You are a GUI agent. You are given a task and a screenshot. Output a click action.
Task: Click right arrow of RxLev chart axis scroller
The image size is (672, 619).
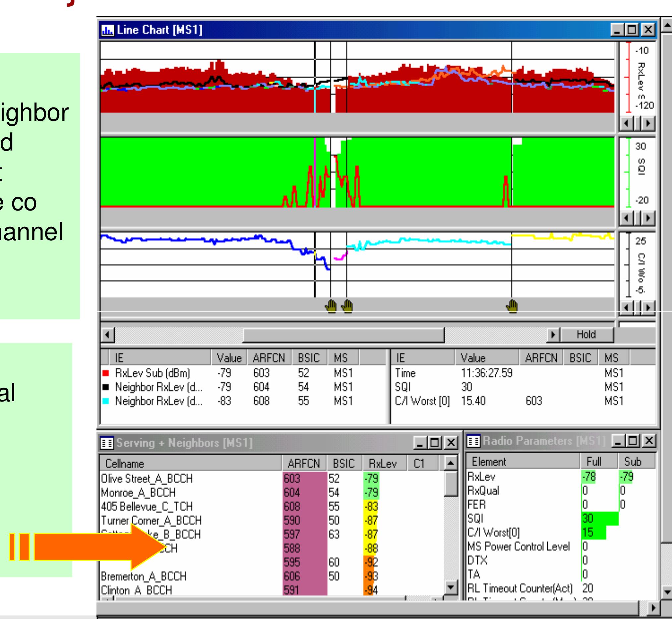pyautogui.click(x=648, y=123)
